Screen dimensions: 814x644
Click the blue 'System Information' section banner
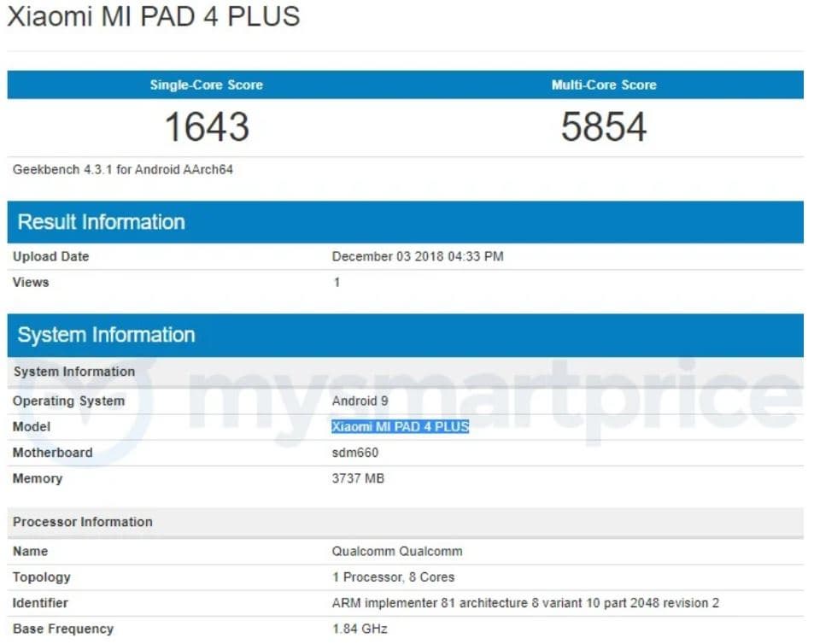[406, 335]
